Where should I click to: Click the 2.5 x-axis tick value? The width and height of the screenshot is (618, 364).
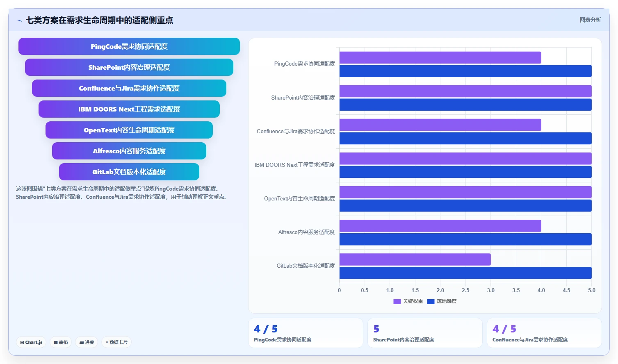click(465, 290)
